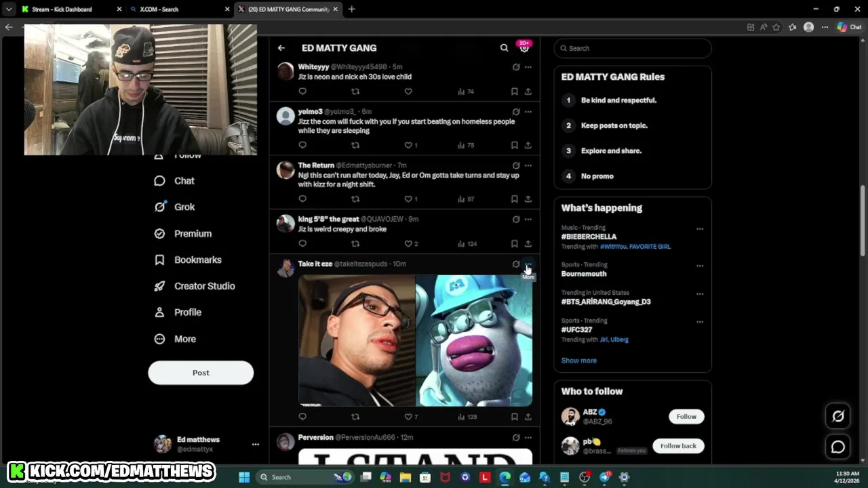
Task: Reply to The Return's post
Action: 302,199
